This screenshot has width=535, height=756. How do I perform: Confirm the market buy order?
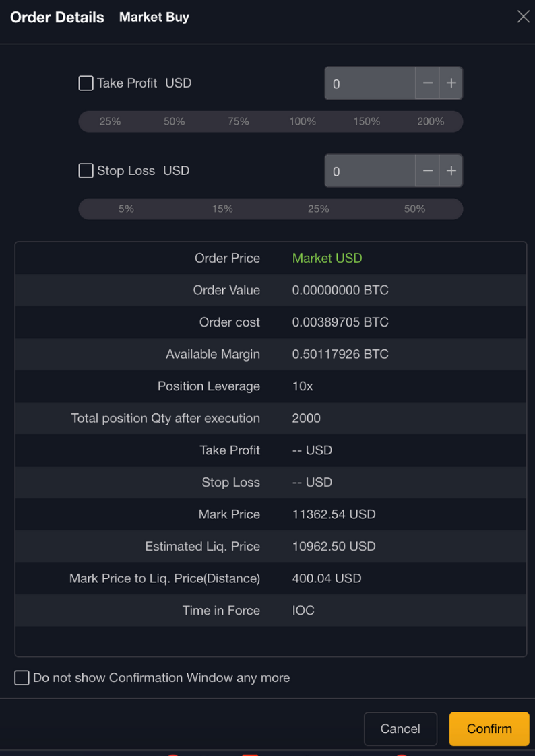(x=489, y=729)
